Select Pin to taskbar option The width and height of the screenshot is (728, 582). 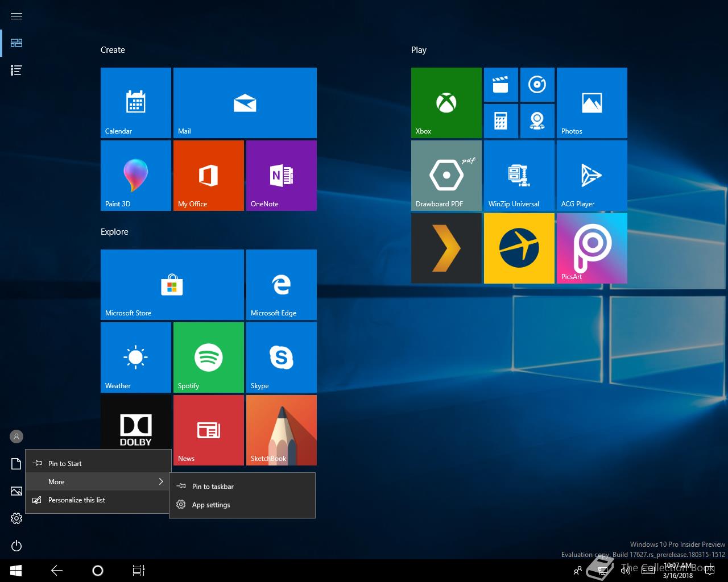242,486
